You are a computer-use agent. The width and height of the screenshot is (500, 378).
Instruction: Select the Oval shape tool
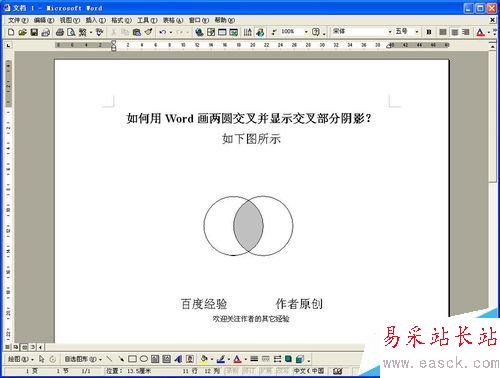144,359
